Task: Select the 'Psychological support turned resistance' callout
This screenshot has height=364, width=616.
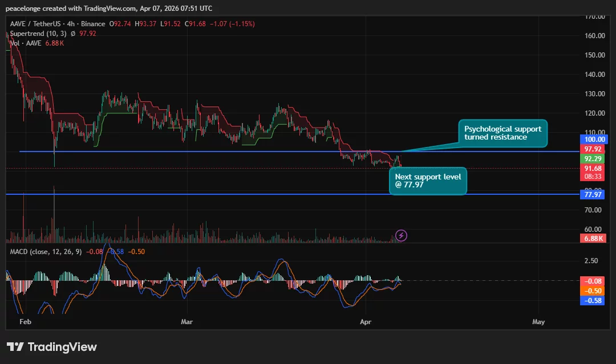Action: 502,133
